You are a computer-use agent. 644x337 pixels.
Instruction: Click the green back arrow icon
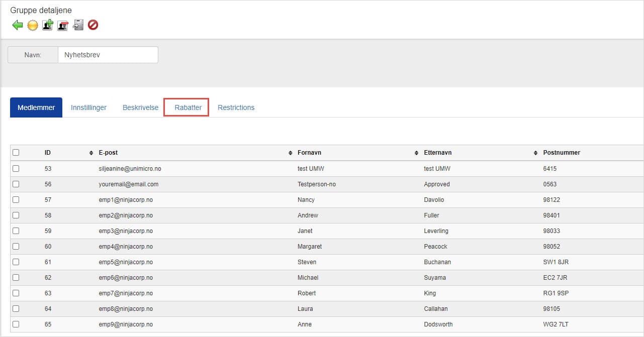18,25
